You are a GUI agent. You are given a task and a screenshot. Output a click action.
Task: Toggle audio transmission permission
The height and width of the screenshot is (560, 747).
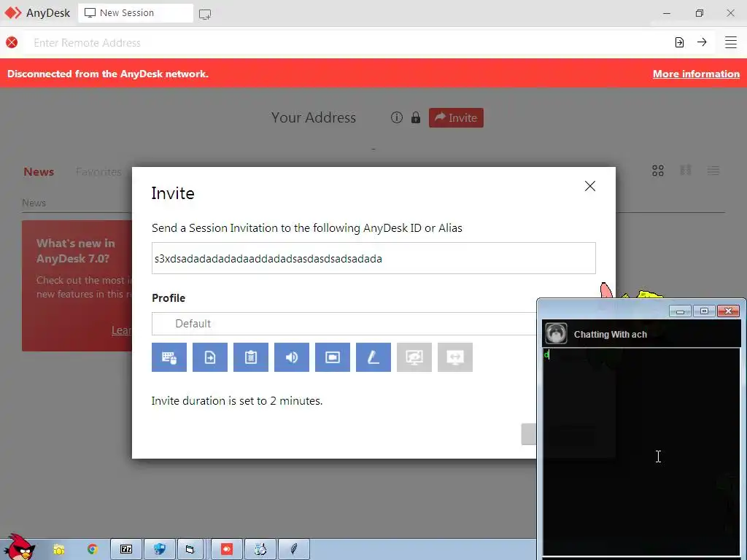click(292, 357)
